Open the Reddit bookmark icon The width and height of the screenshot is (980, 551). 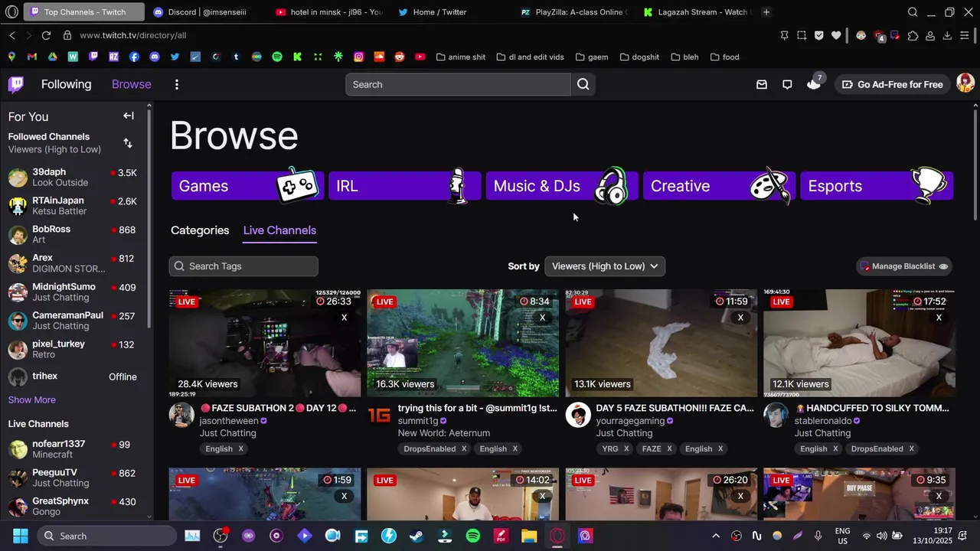point(400,57)
